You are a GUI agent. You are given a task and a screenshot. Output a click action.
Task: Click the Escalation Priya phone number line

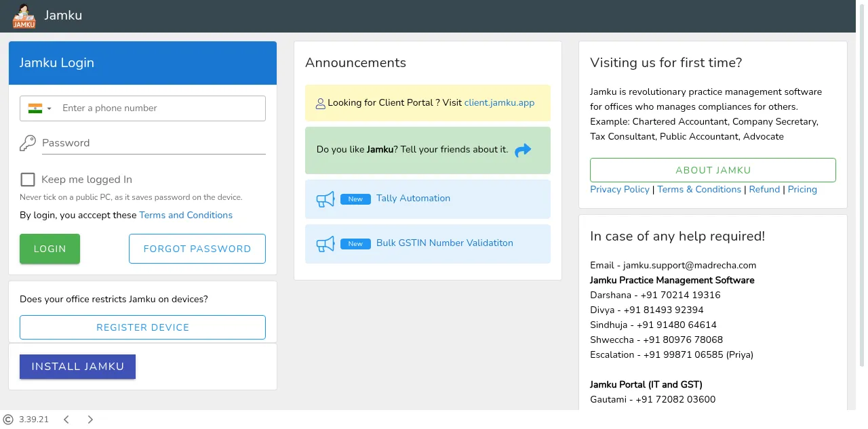[671, 354]
